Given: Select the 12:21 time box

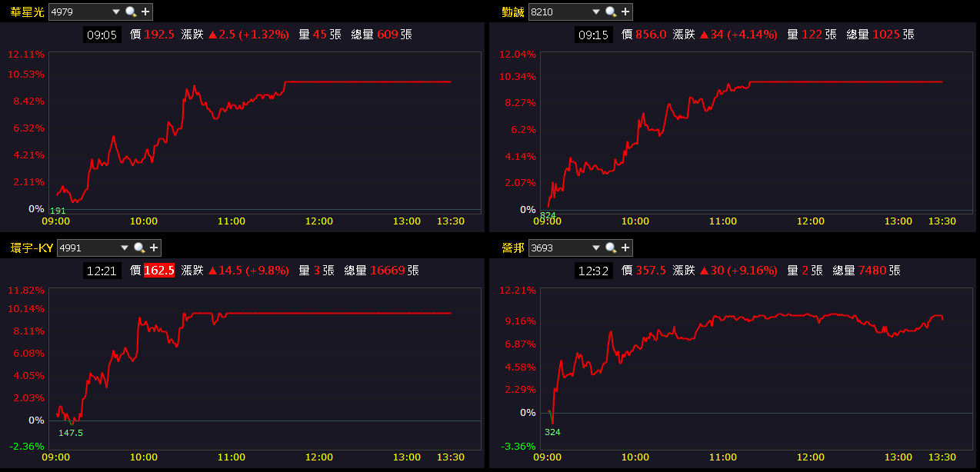Looking at the screenshot, I should (x=102, y=271).
